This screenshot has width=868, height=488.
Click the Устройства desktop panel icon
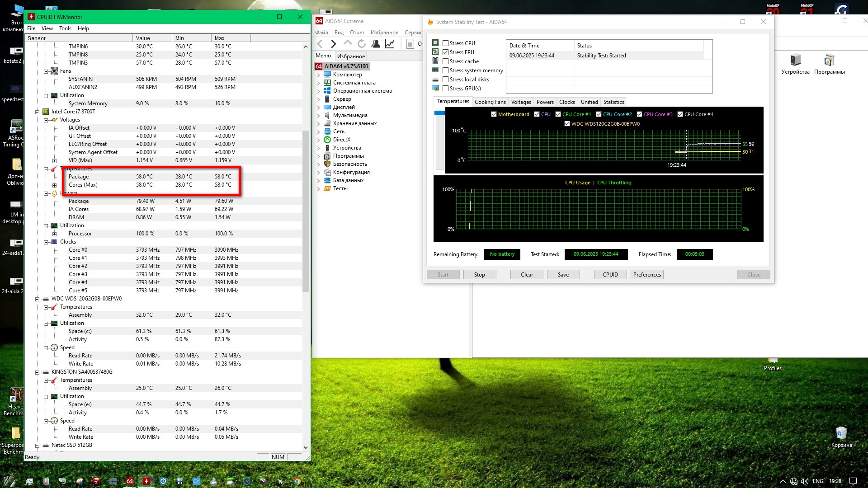795,61
